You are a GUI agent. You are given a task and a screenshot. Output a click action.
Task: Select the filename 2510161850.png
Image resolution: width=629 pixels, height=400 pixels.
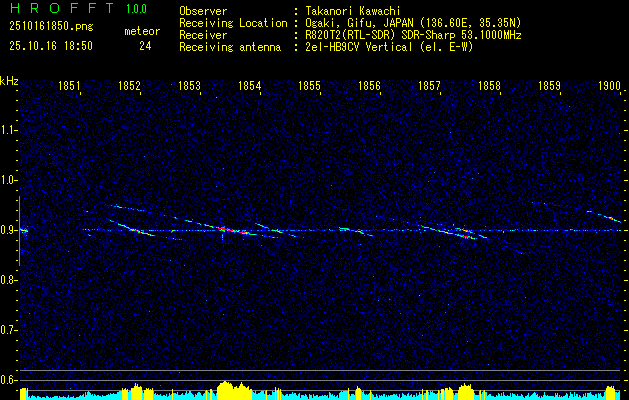point(51,27)
